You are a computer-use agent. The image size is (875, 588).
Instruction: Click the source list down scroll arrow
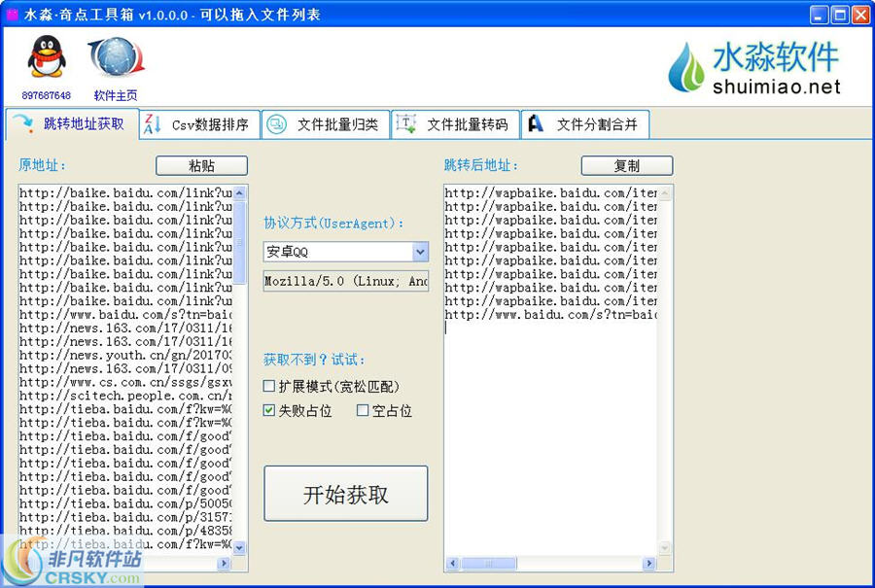[x=239, y=548]
